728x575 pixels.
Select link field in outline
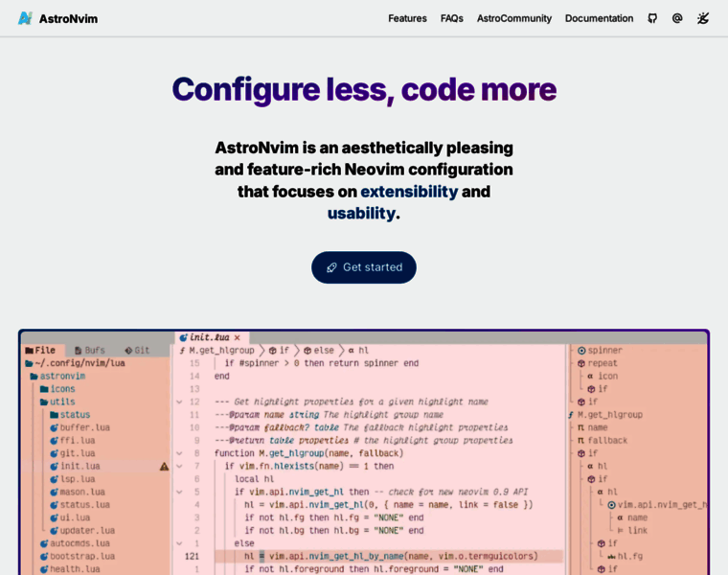coord(632,530)
